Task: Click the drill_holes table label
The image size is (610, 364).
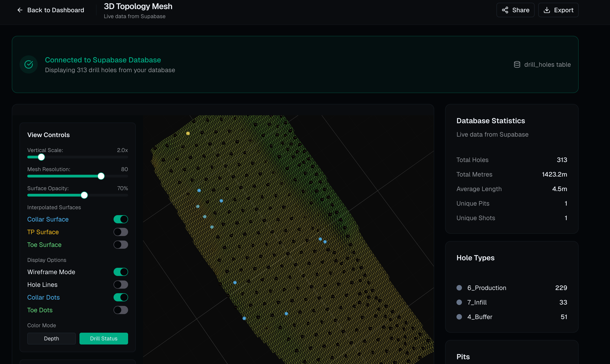Action: click(548, 64)
